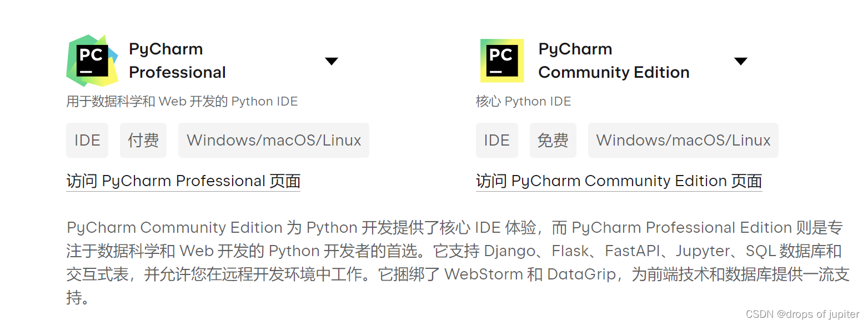Click the Windows/macOS/Linux tag under Community Edition
The image size is (868, 325).
pos(683,140)
